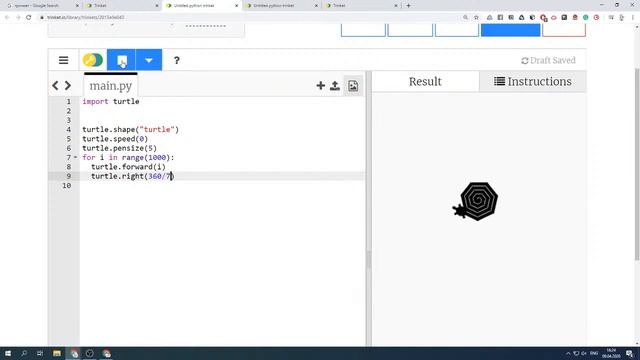This screenshot has width=640, height=360.
Task: Go to previous file with left chevron
Action: coord(56,86)
